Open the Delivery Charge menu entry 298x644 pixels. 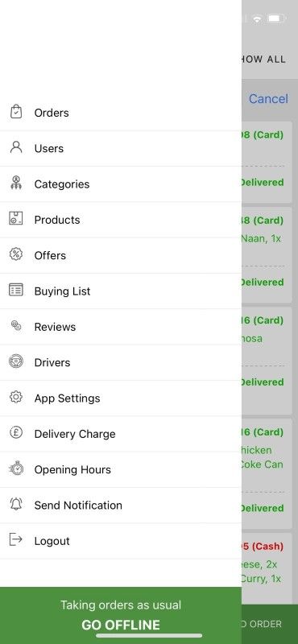121,434
